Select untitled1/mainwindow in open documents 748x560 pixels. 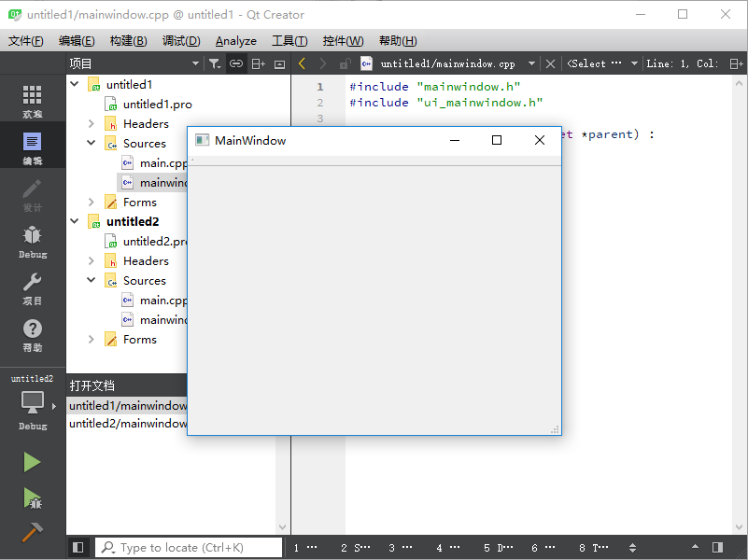[x=127, y=406]
